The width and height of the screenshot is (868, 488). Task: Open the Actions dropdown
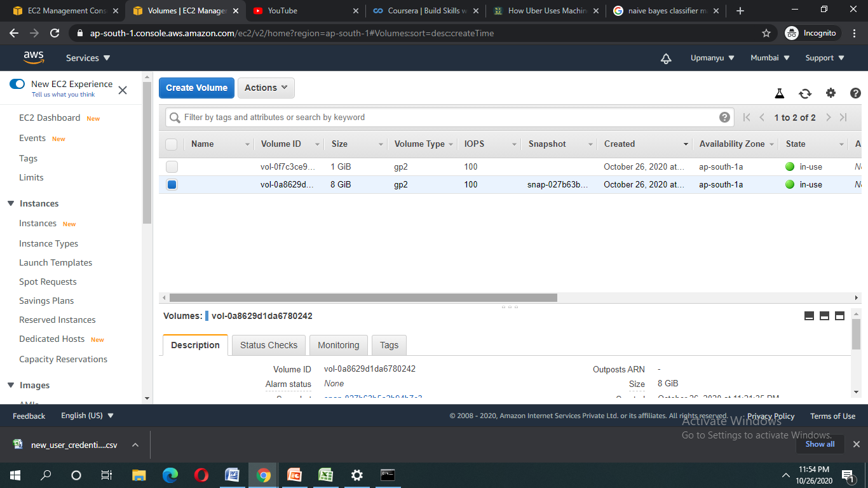pyautogui.click(x=266, y=88)
